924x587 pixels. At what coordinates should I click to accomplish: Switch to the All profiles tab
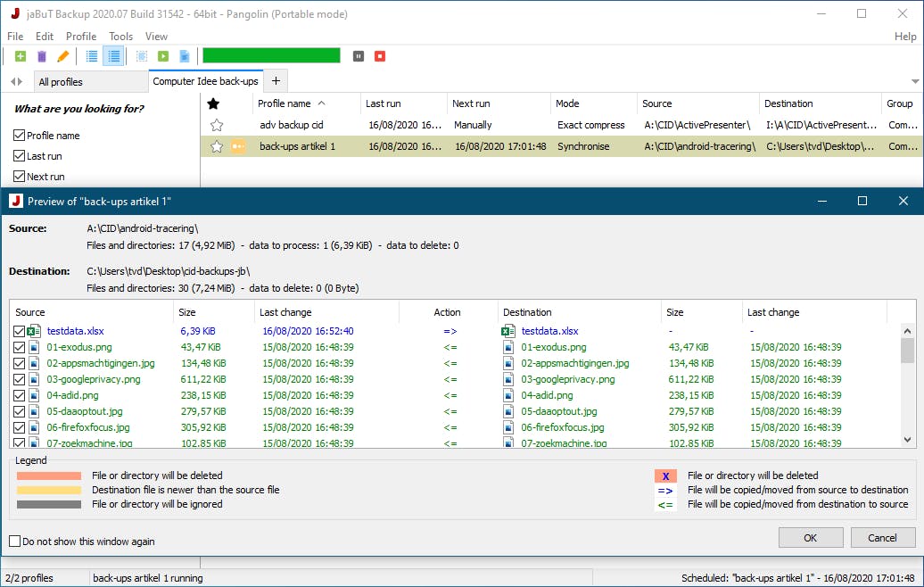(x=90, y=82)
